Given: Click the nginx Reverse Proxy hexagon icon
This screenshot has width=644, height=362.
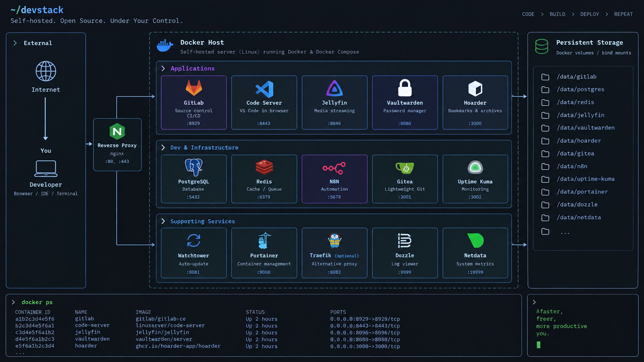Looking at the screenshot, I should pos(117,131).
